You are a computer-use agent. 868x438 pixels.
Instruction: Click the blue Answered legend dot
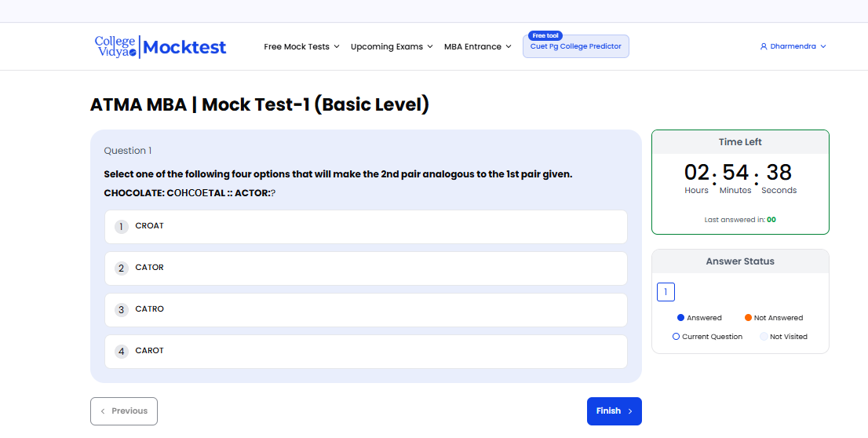(680, 318)
